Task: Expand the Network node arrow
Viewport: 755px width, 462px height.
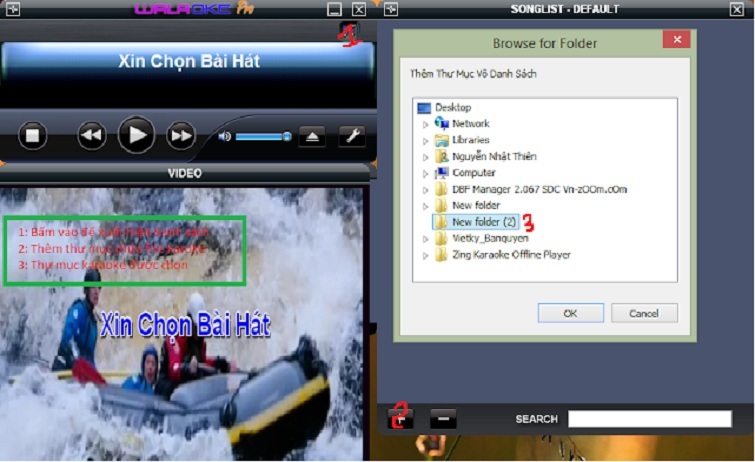Action: [x=425, y=124]
